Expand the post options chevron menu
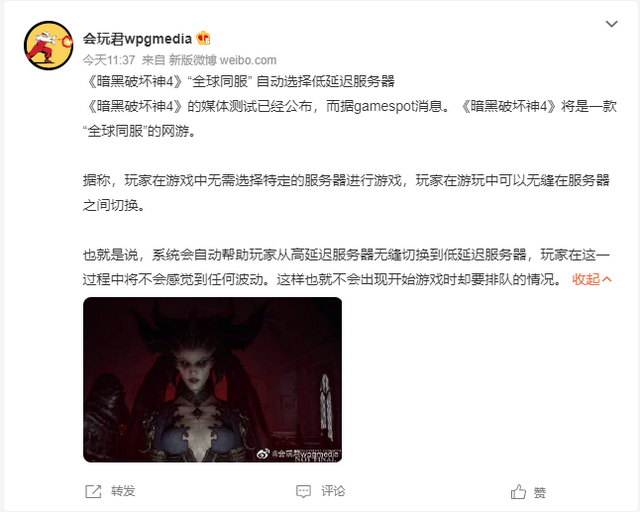This screenshot has width=640, height=512. [611, 24]
